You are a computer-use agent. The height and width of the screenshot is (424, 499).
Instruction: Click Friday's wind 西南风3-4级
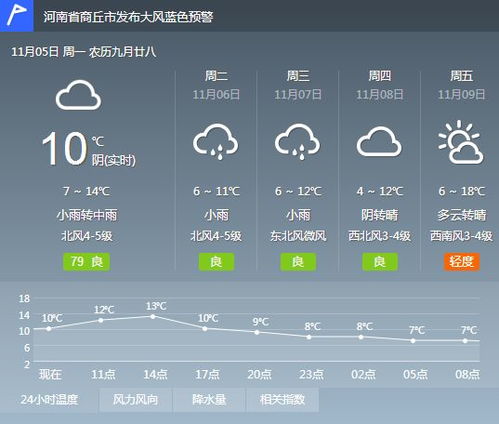click(461, 236)
